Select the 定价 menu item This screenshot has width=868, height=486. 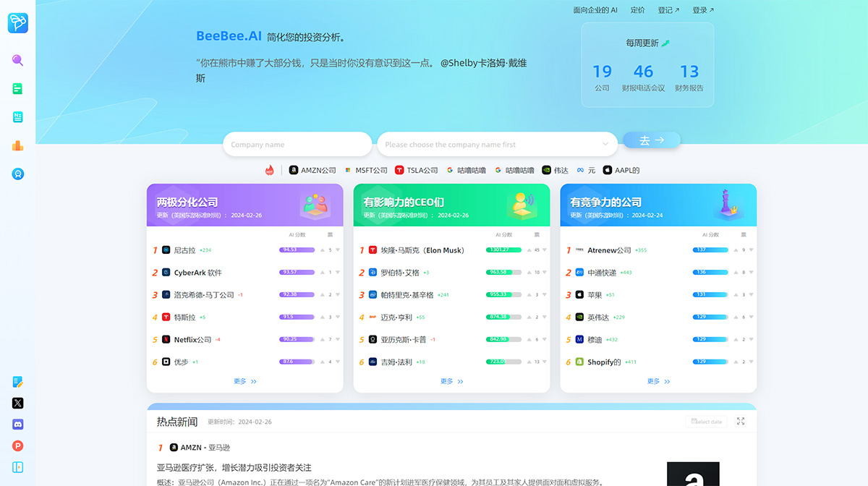637,9
